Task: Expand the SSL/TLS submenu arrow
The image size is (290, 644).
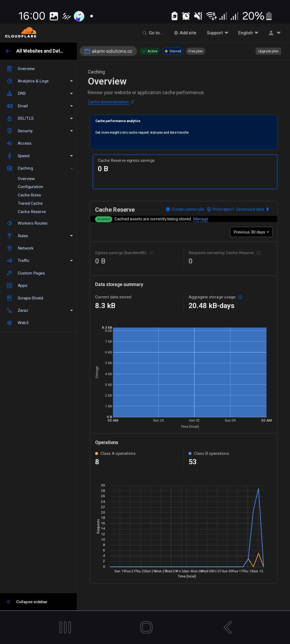Action: pos(71,118)
